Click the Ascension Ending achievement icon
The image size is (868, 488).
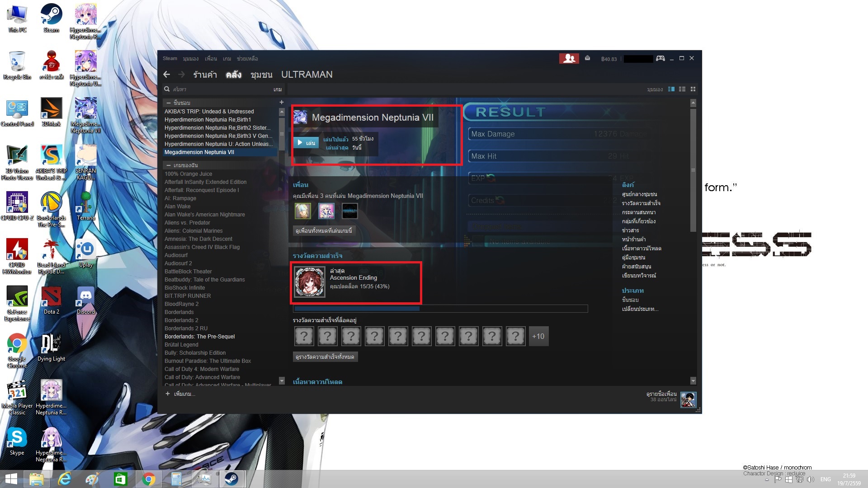(x=310, y=282)
